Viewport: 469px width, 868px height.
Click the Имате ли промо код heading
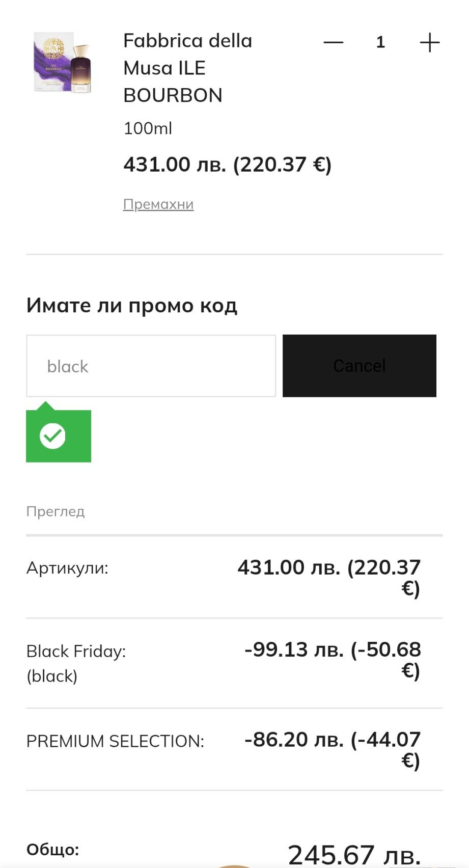(x=131, y=306)
